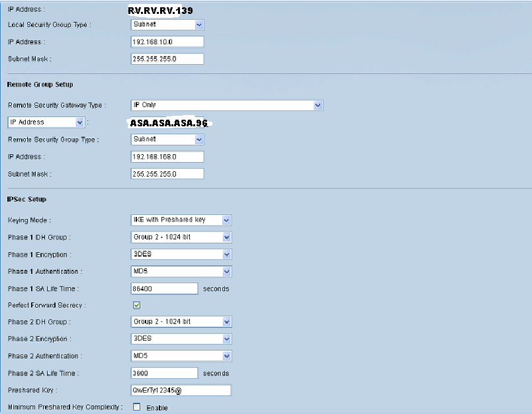Image resolution: width=532 pixels, height=414 pixels.
Task: Enable Minimum Preshared Key Complexity checkbox
Action: [x=137, y=407]
